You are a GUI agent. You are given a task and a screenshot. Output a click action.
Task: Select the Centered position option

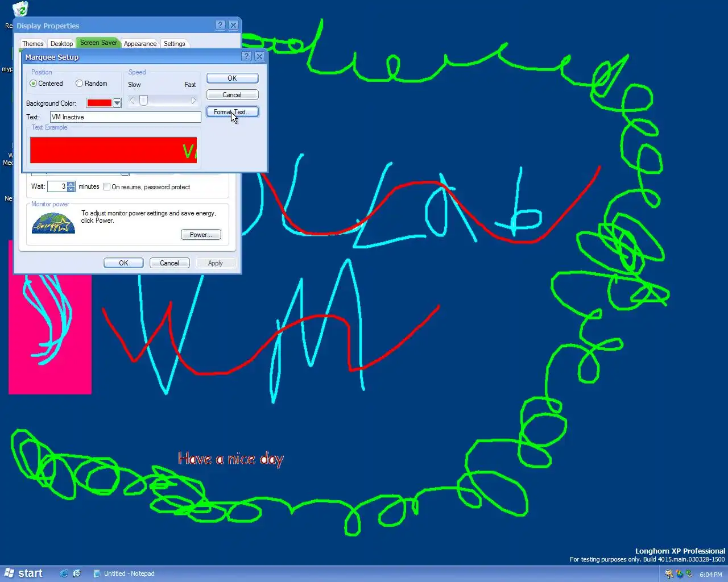pyautogui.click(x=47, y=84)
